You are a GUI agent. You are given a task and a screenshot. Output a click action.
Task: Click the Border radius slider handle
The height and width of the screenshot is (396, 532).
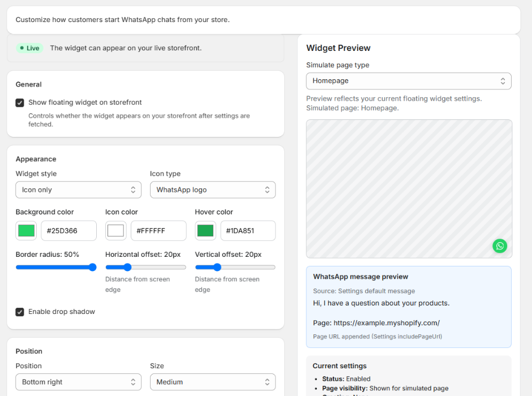[x=92, y=268]
